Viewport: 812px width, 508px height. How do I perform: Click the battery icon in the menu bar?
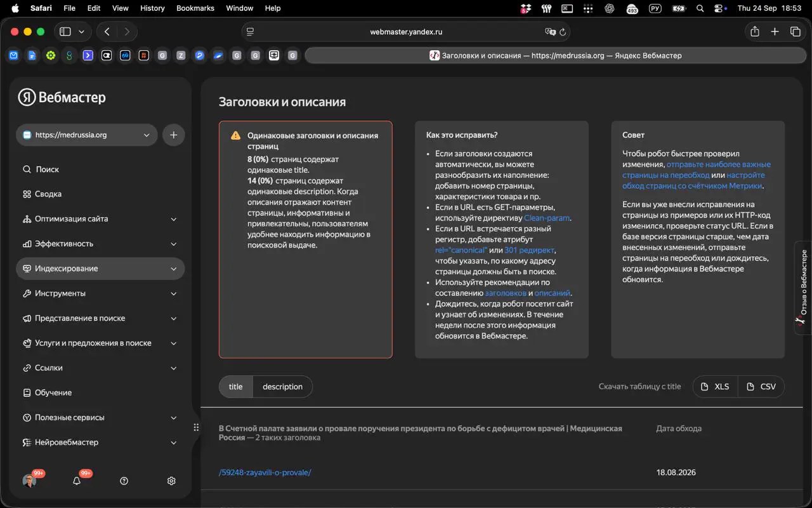(679, 8)
